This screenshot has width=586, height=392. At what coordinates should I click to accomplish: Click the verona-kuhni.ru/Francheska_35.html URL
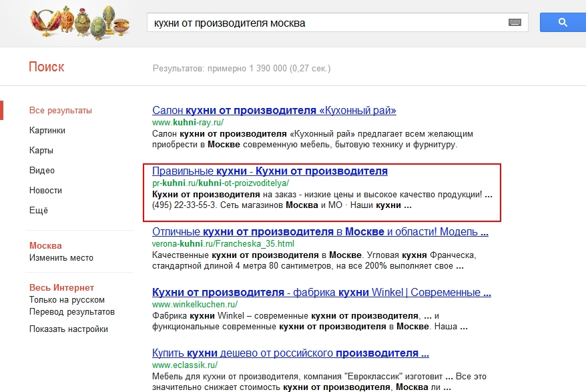[x=223, y=244]
